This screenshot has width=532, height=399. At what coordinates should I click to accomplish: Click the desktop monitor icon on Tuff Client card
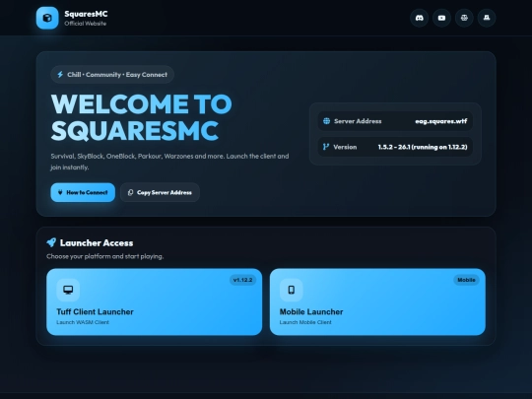tap(68, 290)
